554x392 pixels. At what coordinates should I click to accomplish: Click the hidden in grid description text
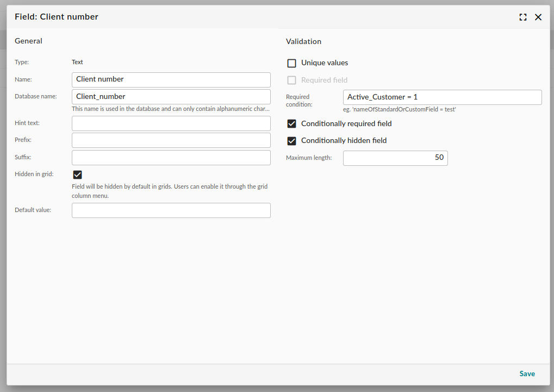[x=170, y=191]
